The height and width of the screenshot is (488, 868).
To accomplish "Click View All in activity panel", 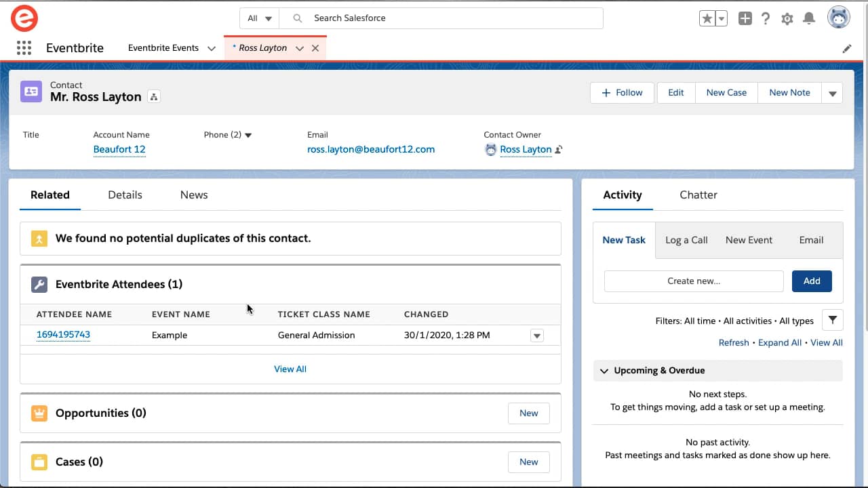I will point(827,343).
